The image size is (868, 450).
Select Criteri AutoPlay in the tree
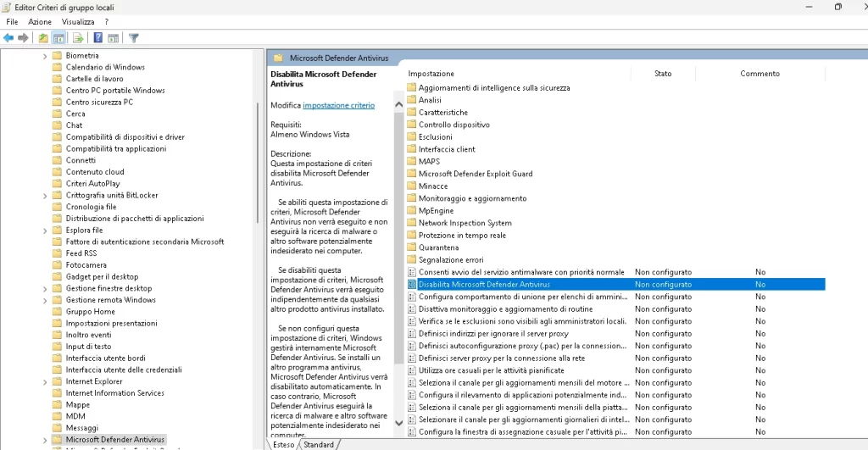pos(93,183)
